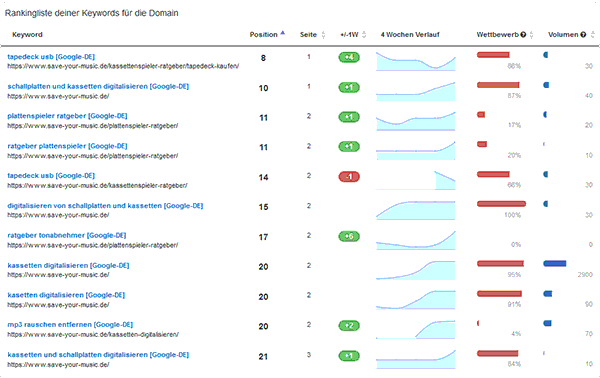
Task: Open the Volumen help question mark
Action: (x=583, y=35)
